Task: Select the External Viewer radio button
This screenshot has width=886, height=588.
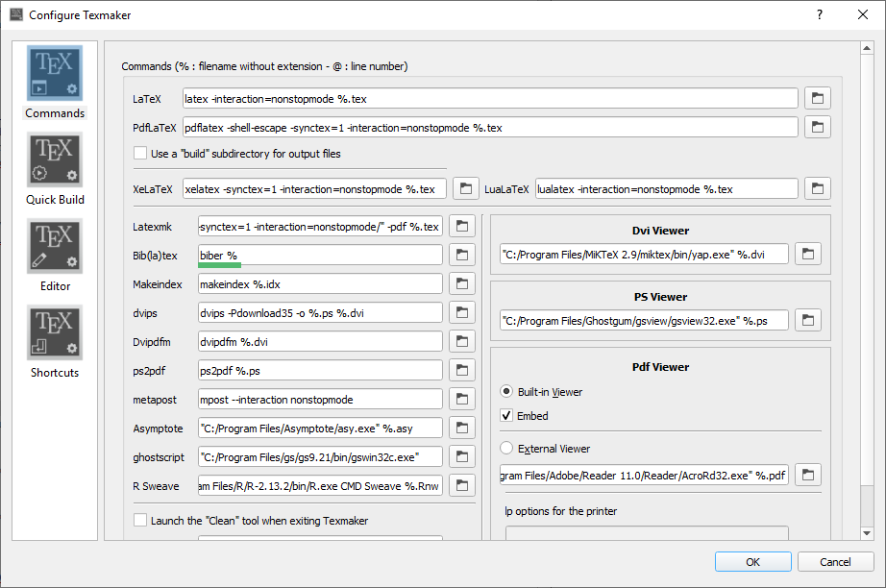Action: tap(507, 449)
